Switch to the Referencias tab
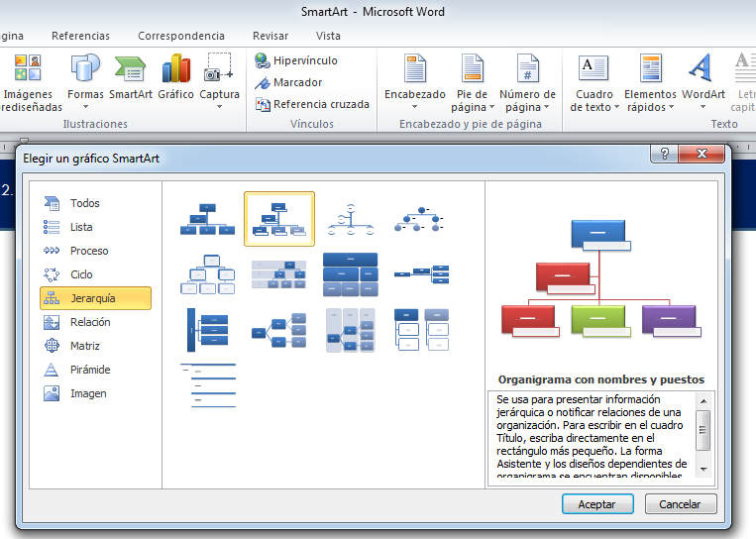This screenshot has width=756, height=539. [80, 36]
